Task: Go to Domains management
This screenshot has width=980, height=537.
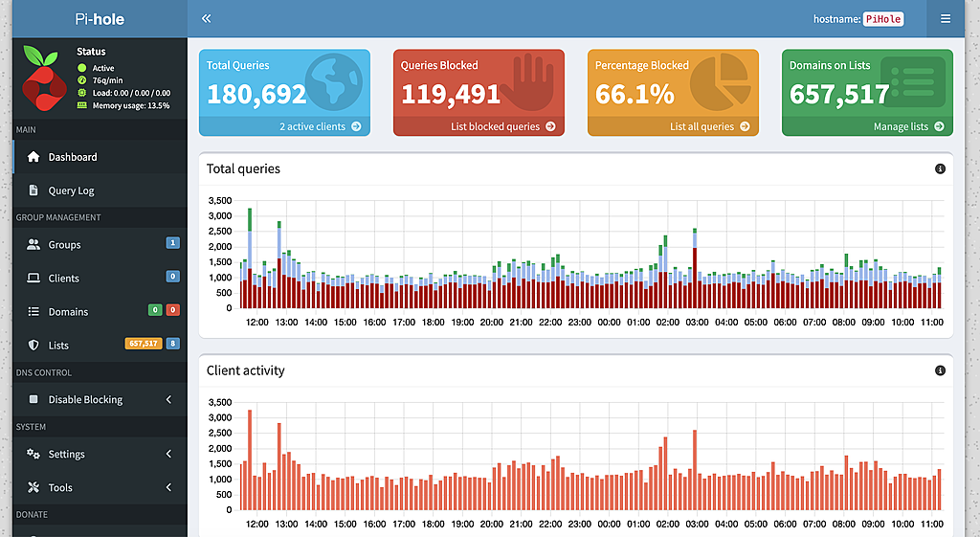Action: [100, 311]
